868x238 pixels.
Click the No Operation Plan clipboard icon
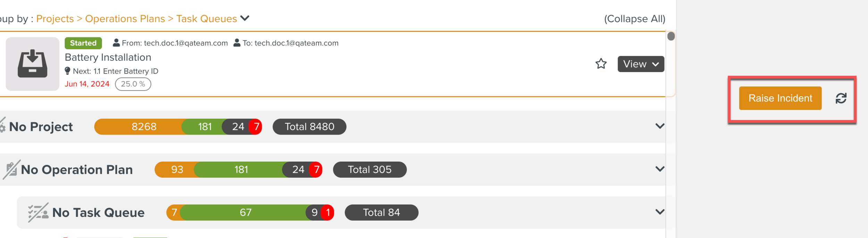[11, 169]
